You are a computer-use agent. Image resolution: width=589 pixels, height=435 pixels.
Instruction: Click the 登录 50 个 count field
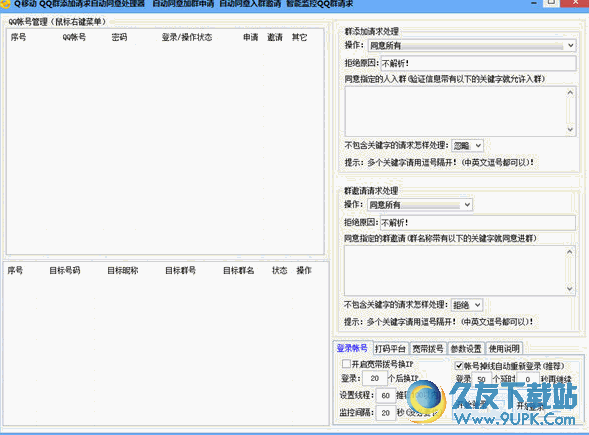click(481, 379)
